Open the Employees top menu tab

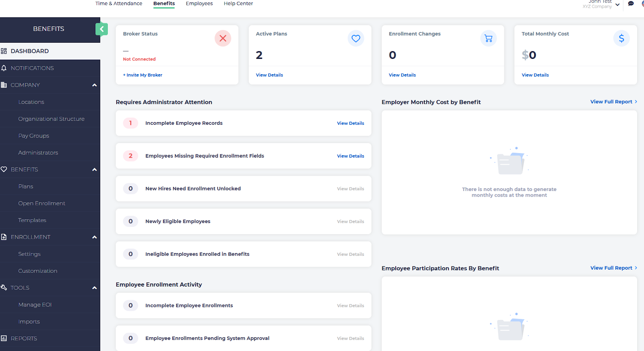click(x=199, y=4)
